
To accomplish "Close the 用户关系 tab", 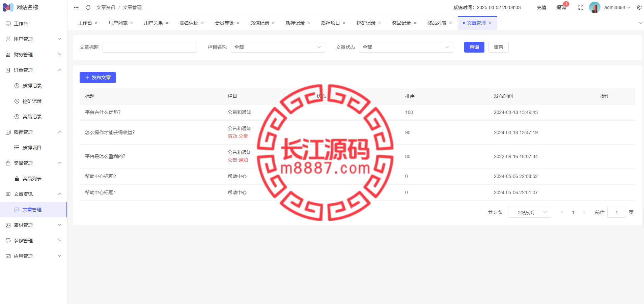I will pyautogui.click(x=167, y=23).
